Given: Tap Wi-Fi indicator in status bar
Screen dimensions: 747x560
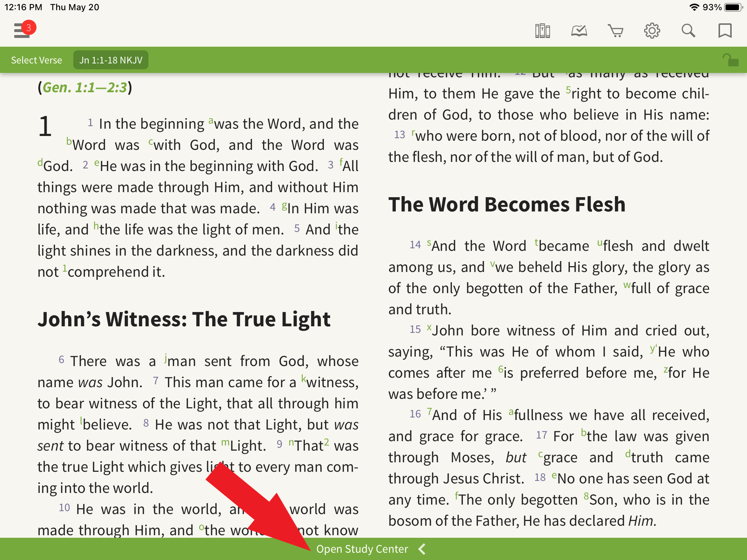Looking at the screenshot, I should pyautogui.click(x=694, y=7).
